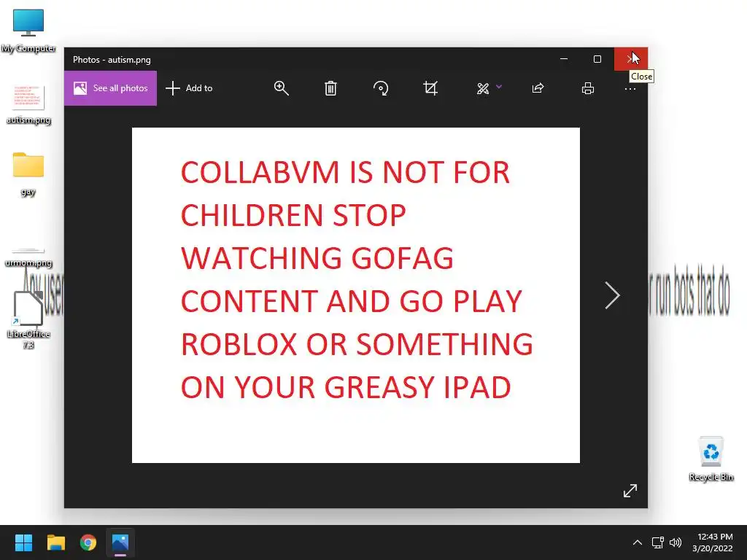The width and height of the screenshot is (747, 560).
Task: Enter fullscreen with diagonal arrows icon
Action: tap(630, 491)
